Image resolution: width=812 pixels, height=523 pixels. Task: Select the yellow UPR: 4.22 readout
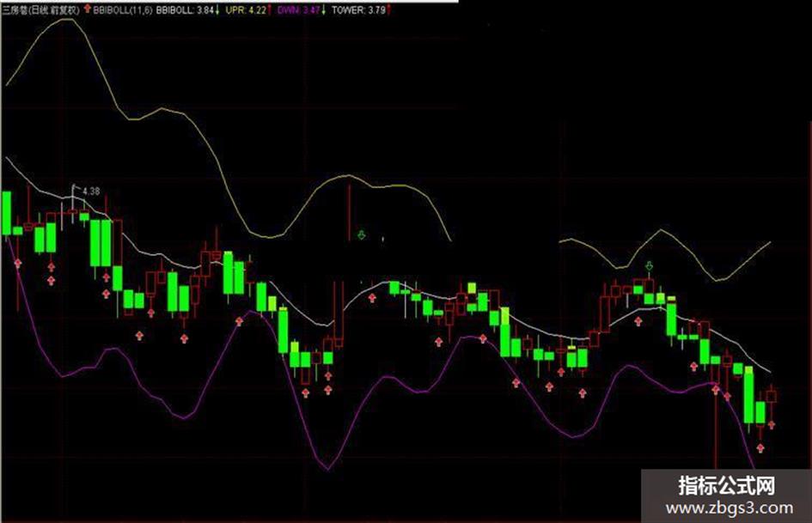coord(247,9)
